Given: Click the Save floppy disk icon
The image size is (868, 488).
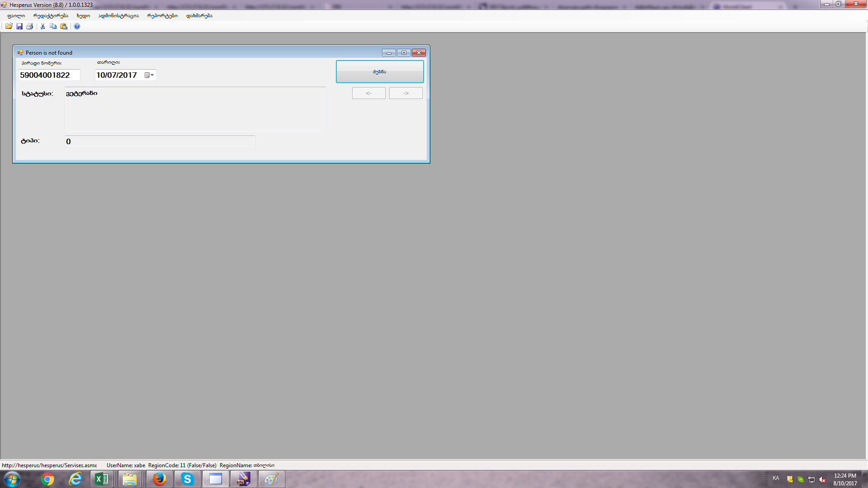Looking at the screenshot, I should (19, 26).
